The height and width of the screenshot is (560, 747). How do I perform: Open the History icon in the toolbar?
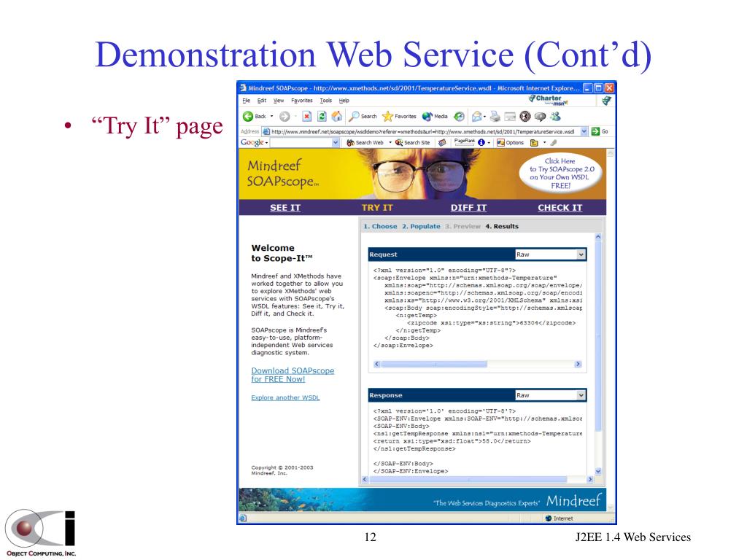(x=460, y=116)
